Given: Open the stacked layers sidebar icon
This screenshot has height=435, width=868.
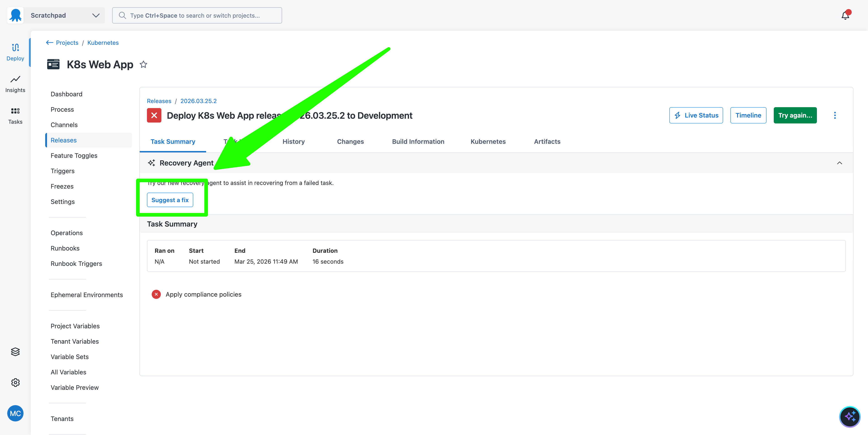Looking at the screenshot, I should pyautogui.click(x=15, y=351).
